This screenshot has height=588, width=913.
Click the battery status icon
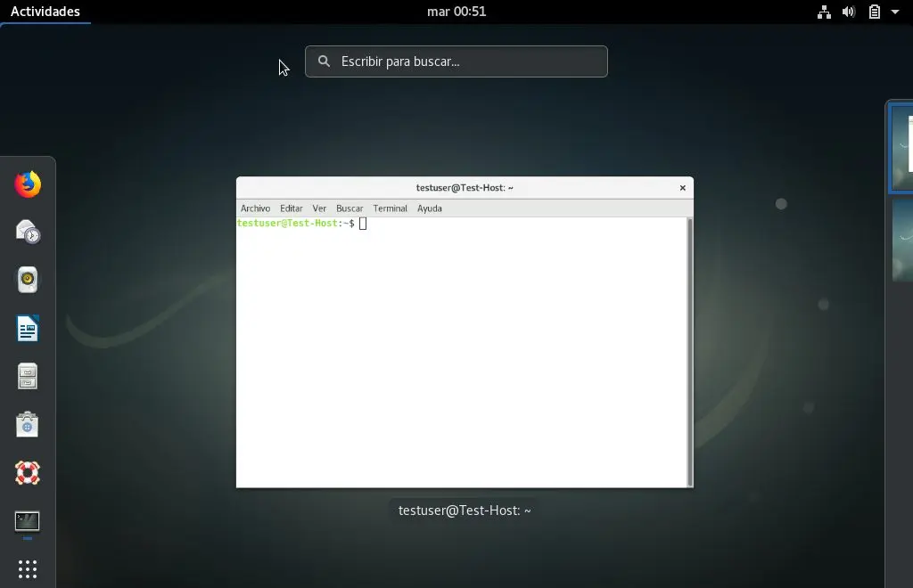tap(875, 12)
